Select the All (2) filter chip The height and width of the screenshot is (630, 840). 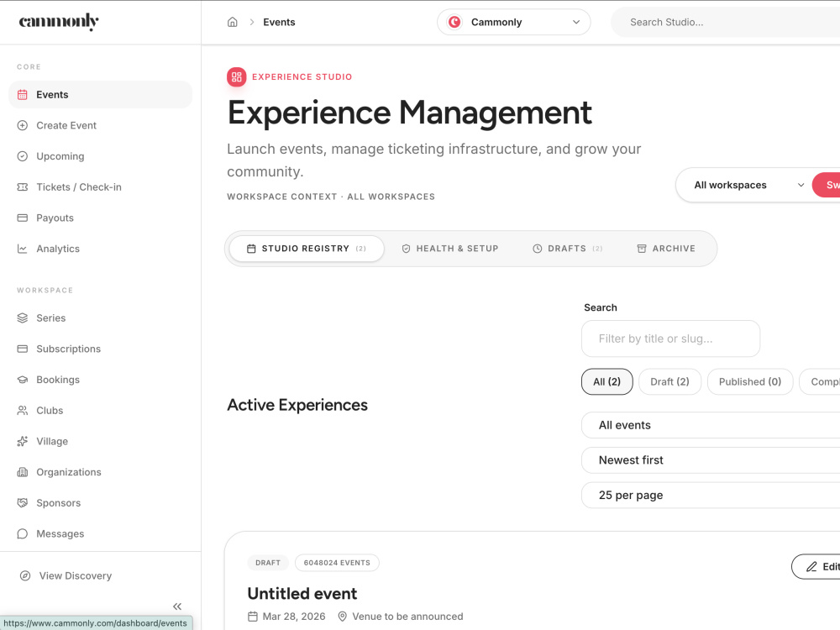(x=607, y=382)
